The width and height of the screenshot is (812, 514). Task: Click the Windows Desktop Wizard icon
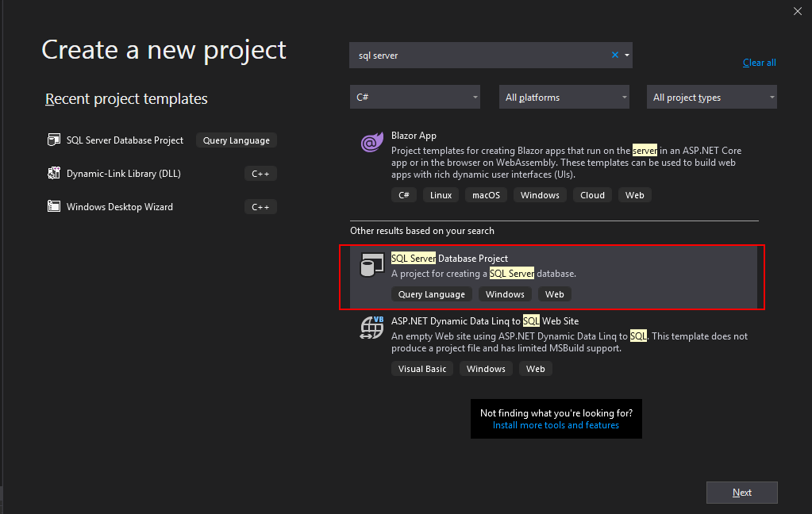(54, 207)
